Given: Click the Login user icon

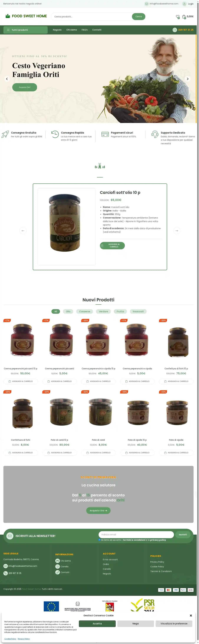Looking at the screenshot, I should [x=184, y=4].
